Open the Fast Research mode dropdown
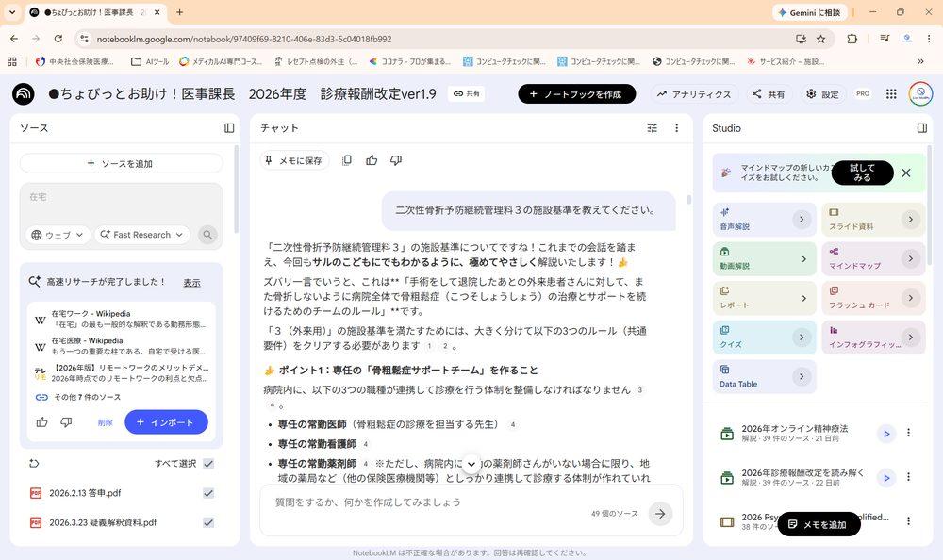This screenshot has width=943, height=560. (x=142, y=235)
